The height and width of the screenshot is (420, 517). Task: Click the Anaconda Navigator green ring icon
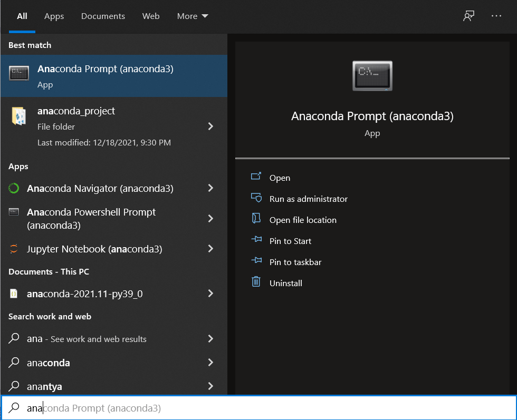coord(14,189)
